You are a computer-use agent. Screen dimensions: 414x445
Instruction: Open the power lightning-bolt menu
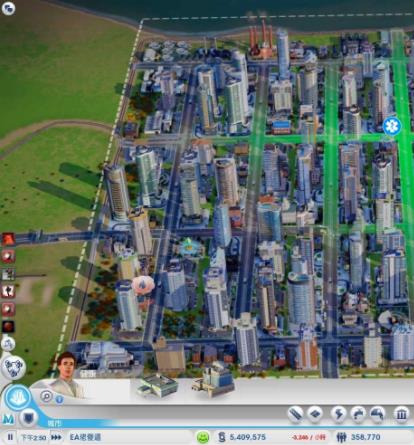coord(338,414)
